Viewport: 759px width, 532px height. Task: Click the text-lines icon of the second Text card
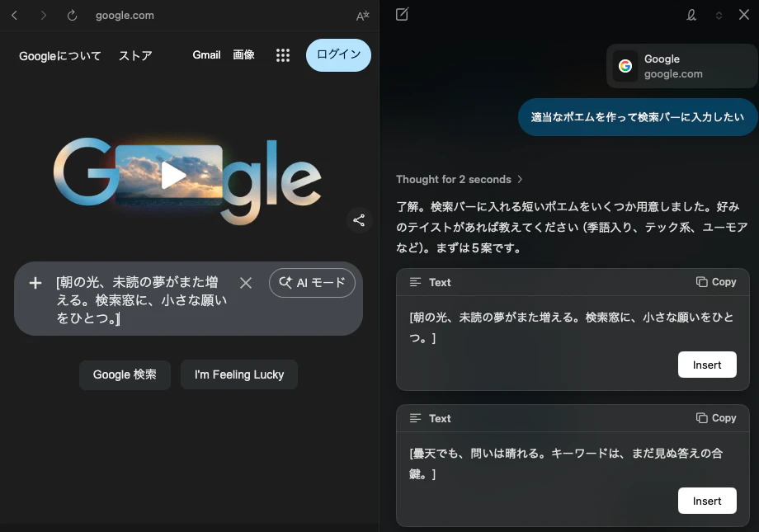[x=415, y=418]
